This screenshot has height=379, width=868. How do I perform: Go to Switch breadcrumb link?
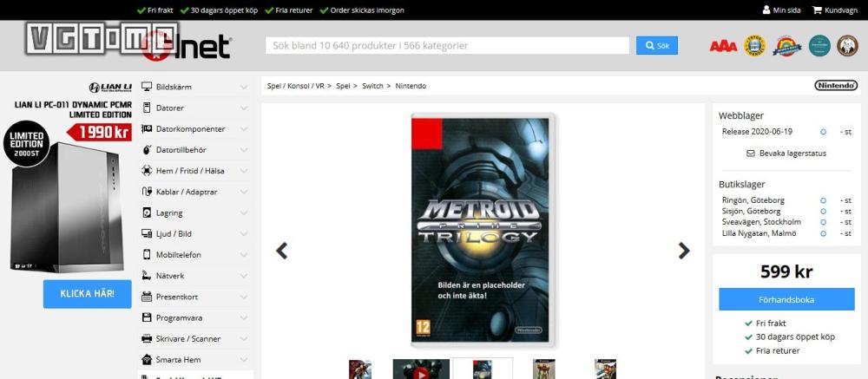[x=372, y=86]
